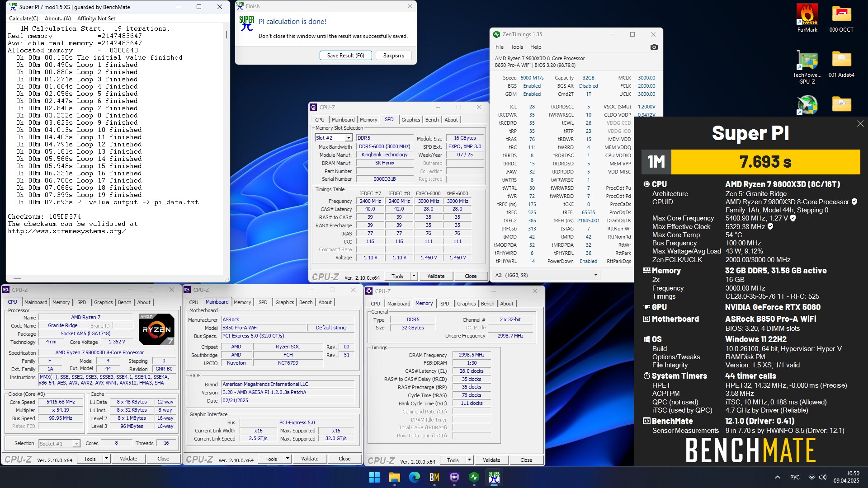Click the Закрыть button in Finish dialog

(x=393, y=56)
